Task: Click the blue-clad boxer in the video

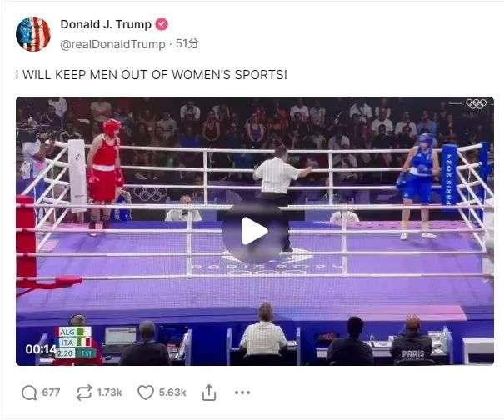Action: 418,187
